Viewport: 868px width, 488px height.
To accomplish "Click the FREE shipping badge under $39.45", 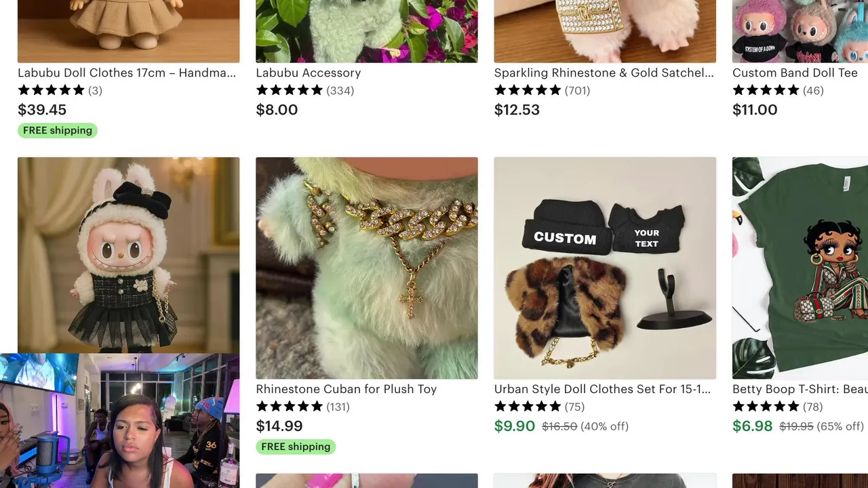I will (x=58, y=130).
